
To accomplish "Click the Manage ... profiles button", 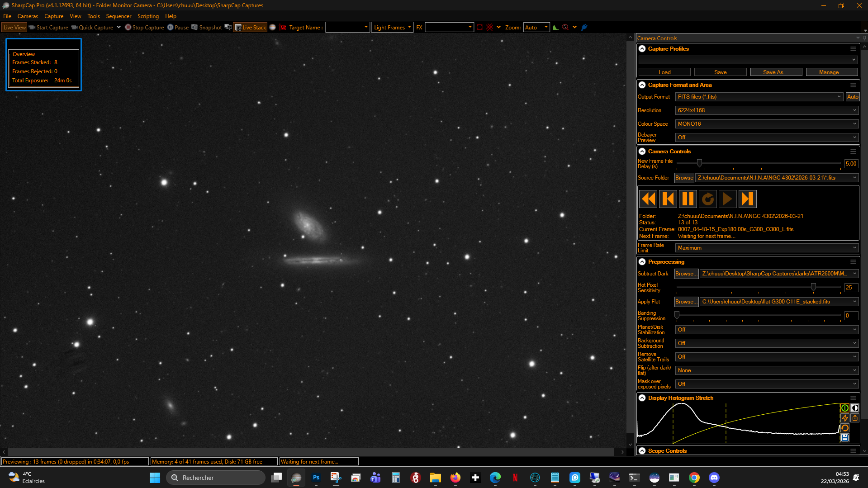I will pyautogui.click(x=832, y=72).
